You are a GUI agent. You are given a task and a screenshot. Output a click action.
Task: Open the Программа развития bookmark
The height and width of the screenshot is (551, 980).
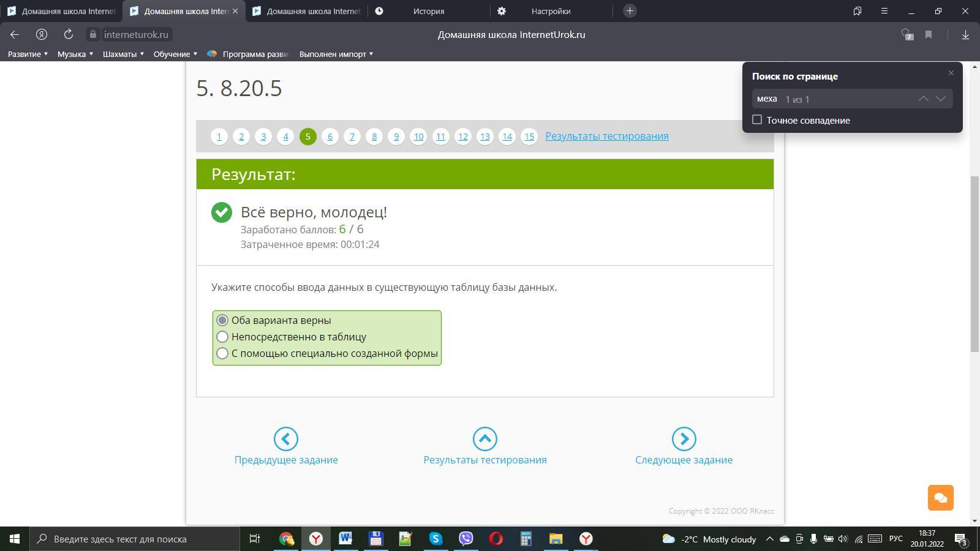[x=248, y=54]
